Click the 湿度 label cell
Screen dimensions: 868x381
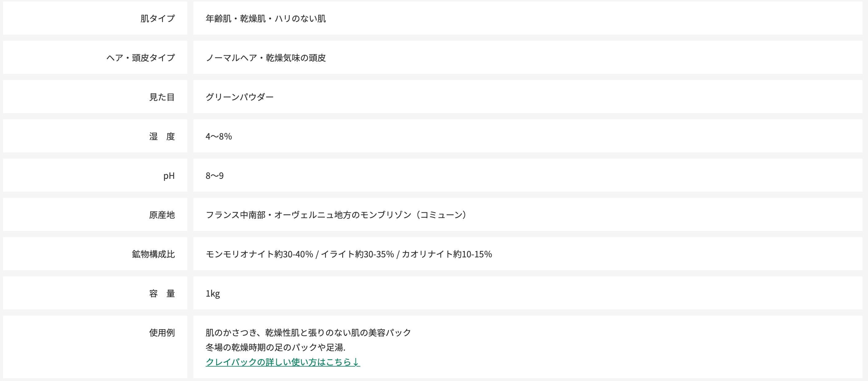click(x=162, y=137)
